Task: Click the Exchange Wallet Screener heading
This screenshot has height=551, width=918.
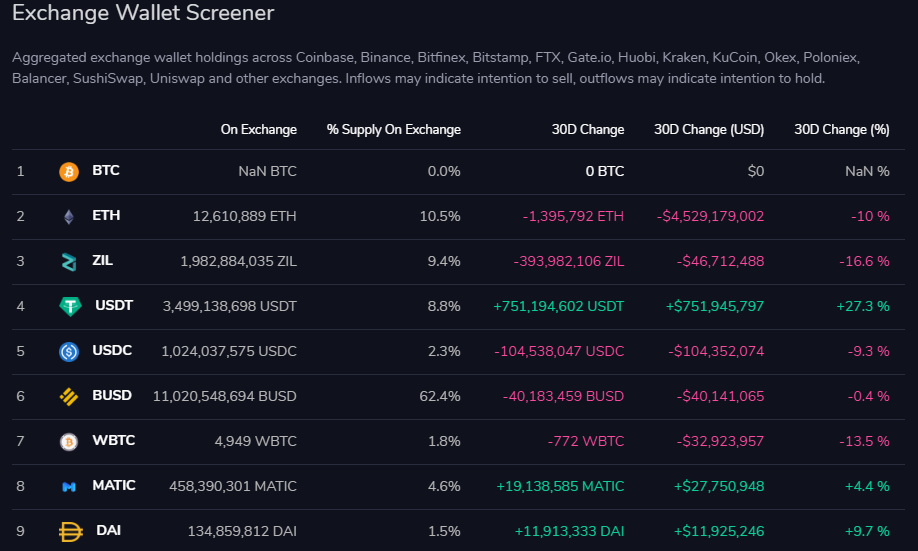Action: click(143, 13)
